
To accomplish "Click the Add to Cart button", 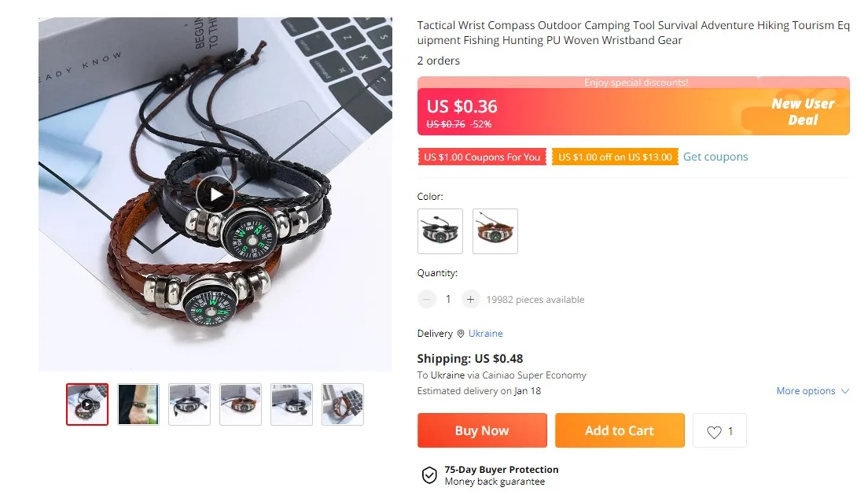I will point(620,430).
